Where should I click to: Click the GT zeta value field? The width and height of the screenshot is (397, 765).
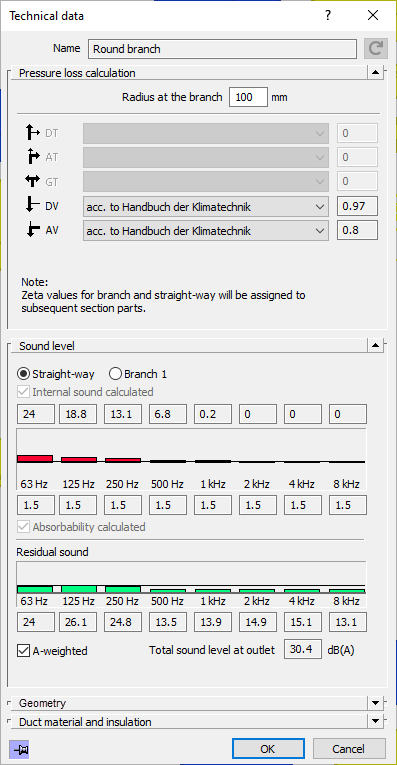pos(357,181)
